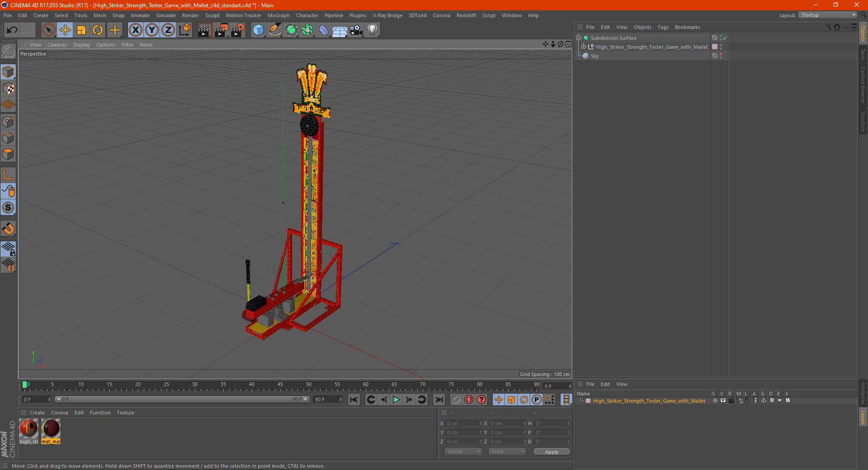The height and width of the screenshot is (470, 868).
Task: Expand High_Striker_Strength_Tester_Game_with_Mallet tree item
Action: tap(584, 47)
